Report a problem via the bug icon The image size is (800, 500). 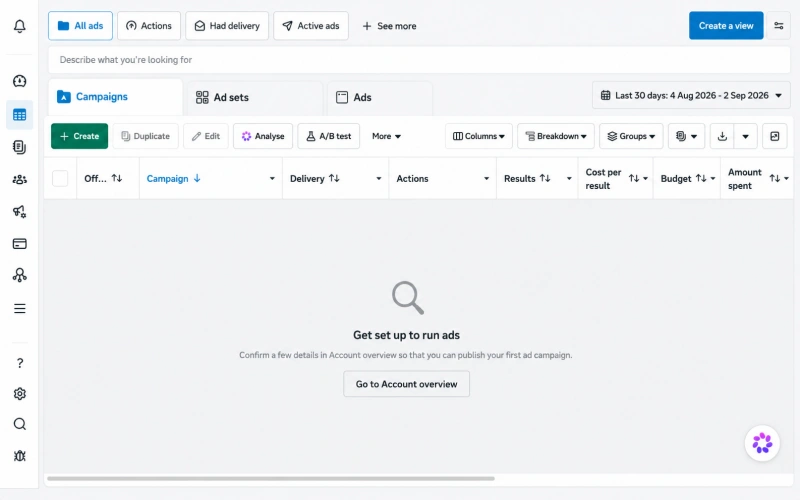[19, 456]
